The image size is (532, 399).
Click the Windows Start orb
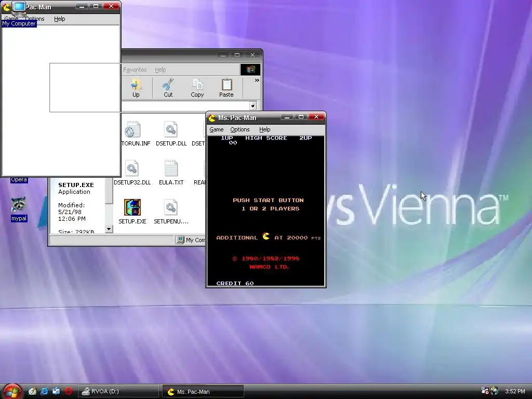tap(12, 391)
